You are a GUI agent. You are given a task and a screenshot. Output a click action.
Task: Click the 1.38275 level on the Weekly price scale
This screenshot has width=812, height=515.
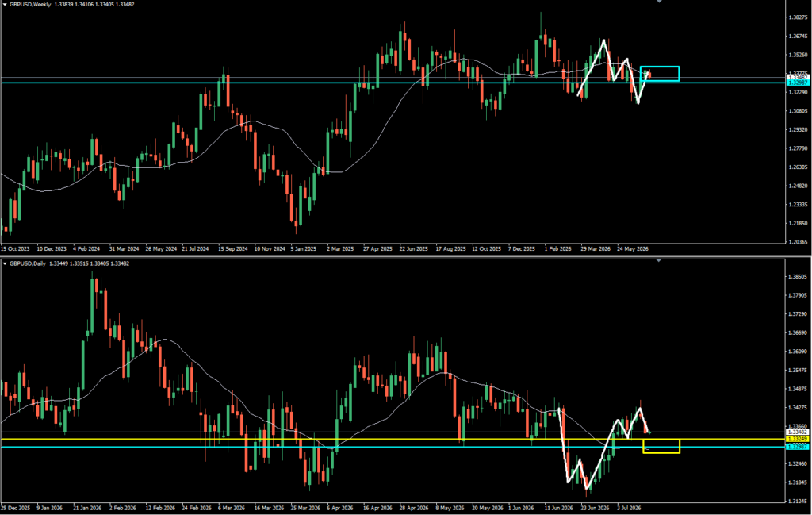pos(798,17)
